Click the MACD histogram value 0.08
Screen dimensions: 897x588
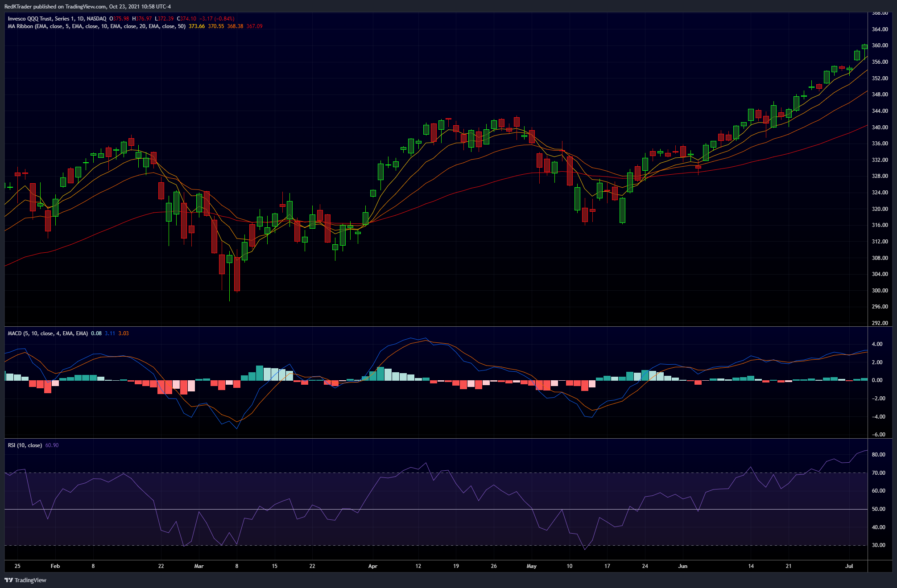point(96,333)
